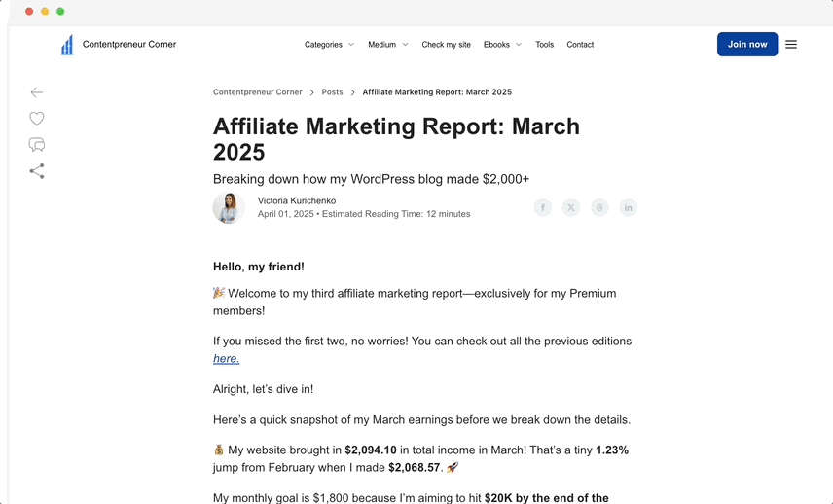Click the back arrow icon in the sidebar
Screen dimensions: 833x504
[37, 92]
